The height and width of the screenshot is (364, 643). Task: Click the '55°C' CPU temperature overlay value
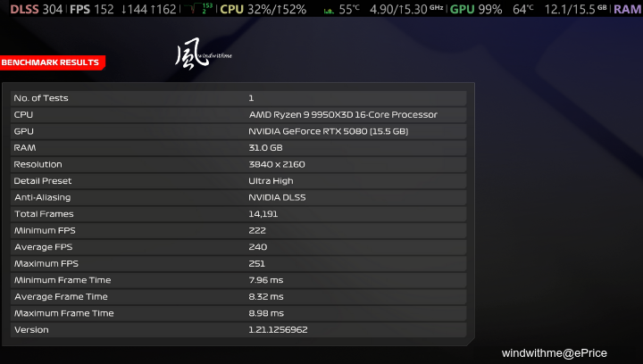(x=349, y=9)
